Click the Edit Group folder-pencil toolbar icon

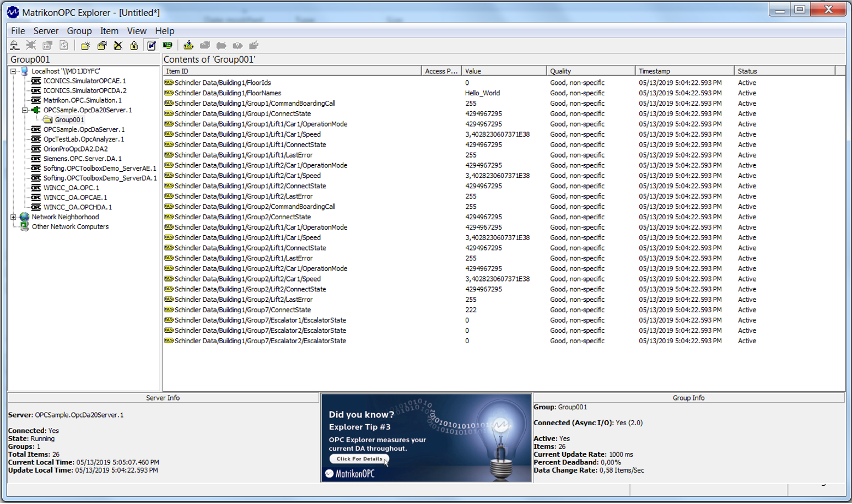[101, 45]
